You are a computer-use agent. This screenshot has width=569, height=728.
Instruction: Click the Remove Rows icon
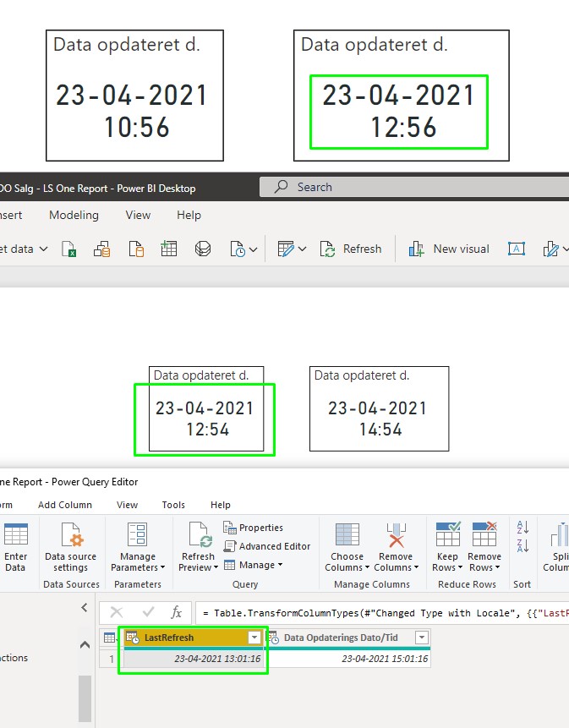(x=484, y=534)
